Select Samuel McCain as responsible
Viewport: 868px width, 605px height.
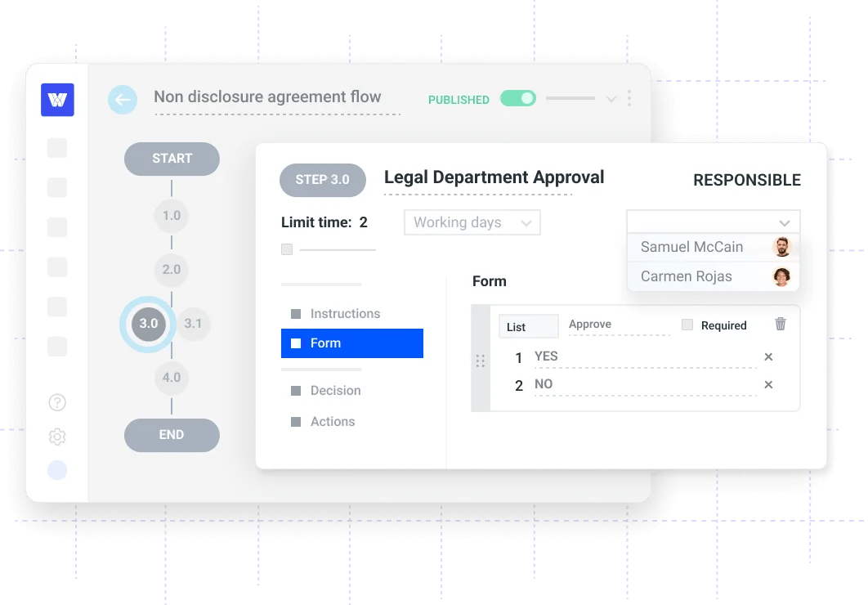(713, 247)
